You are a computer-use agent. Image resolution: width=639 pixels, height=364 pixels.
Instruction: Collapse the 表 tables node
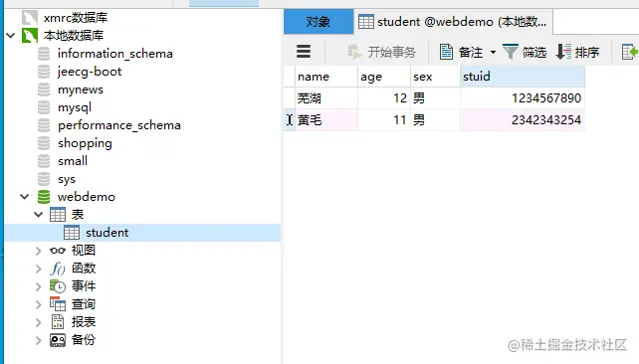coord(39,215)
